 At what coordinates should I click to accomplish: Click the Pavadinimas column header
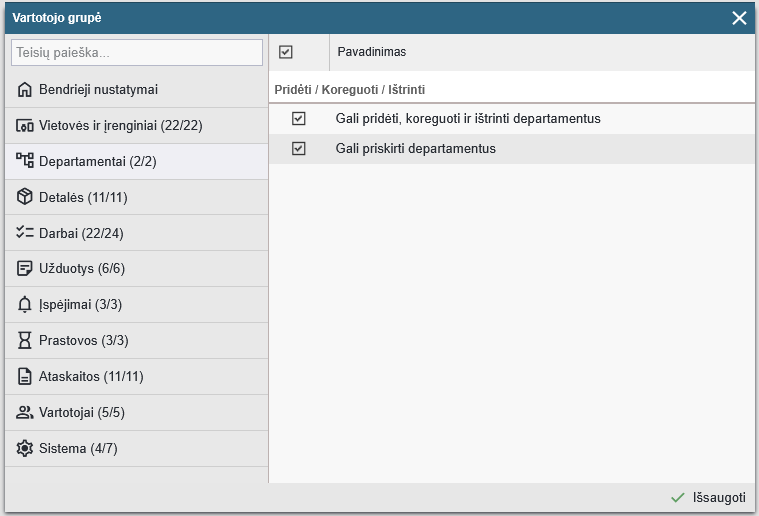pos(372,52)
